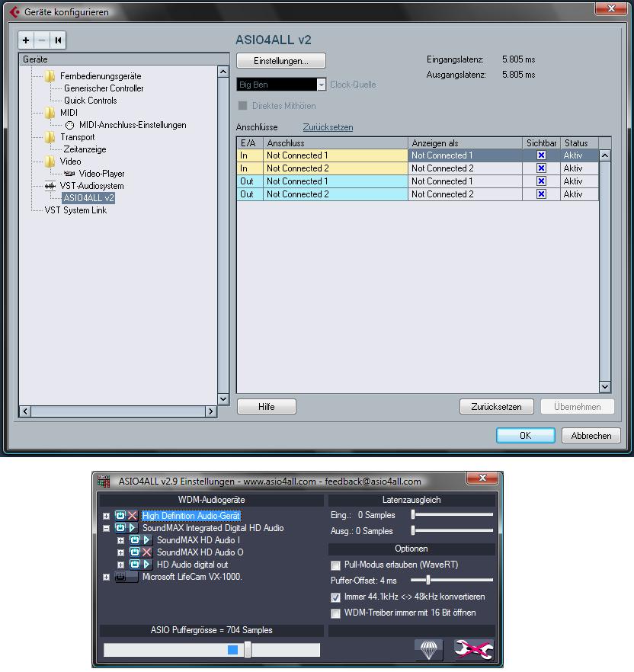Open the Einstellungen... control panel button
This screenshot has width=634, height=672.
coord(281,61)
